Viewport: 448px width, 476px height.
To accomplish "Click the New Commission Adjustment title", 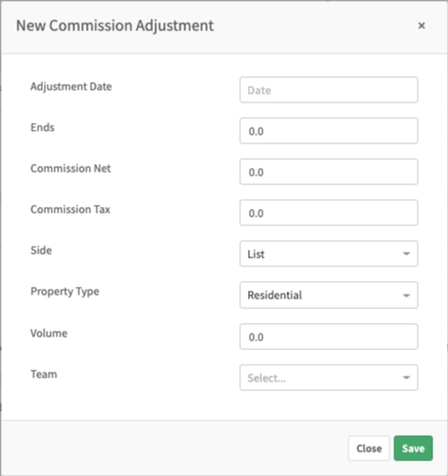I will point(115,25).
